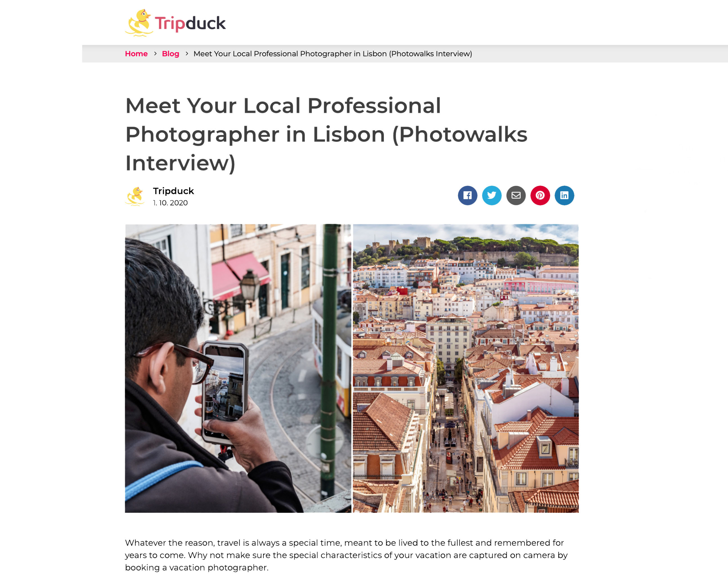Click the current page breadcrumb text
728x582 pixels.
click(x=333, y=54)
